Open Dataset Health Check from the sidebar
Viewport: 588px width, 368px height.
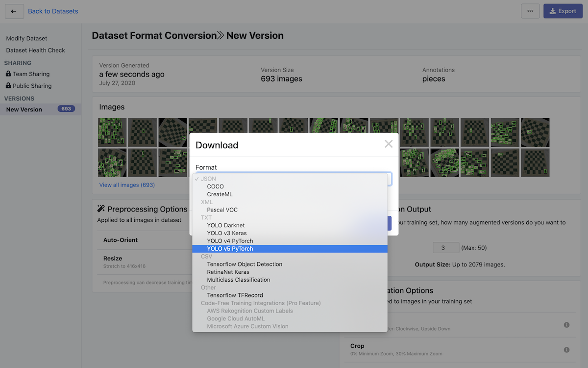(x=35, y=50)
